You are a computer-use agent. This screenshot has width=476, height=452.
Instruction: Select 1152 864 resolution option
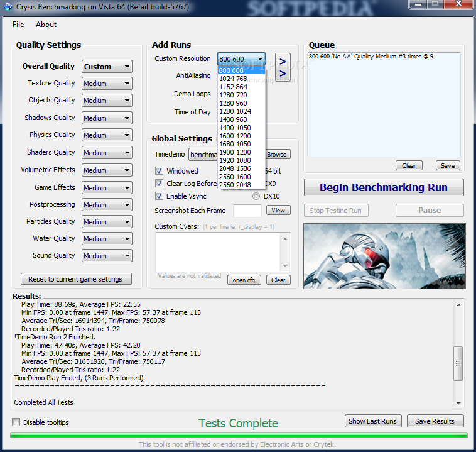coord(241,87)
